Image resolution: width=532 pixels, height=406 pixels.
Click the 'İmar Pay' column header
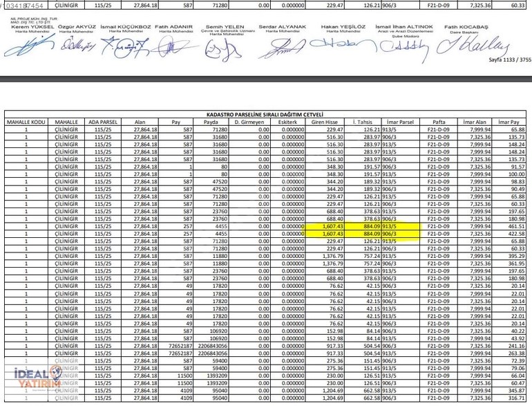coord(509,122)
